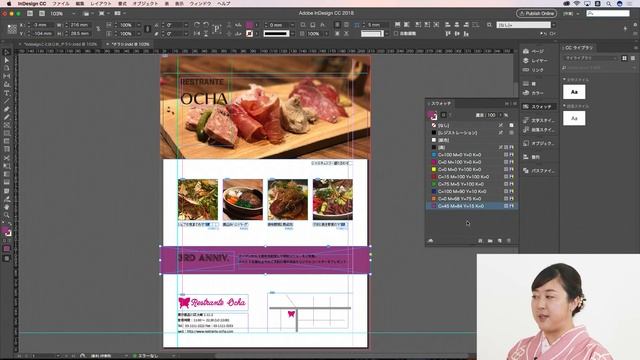
Task: Open the zoom level 103% dropdown
Action: pyautogui.click(x=73, y=13)
